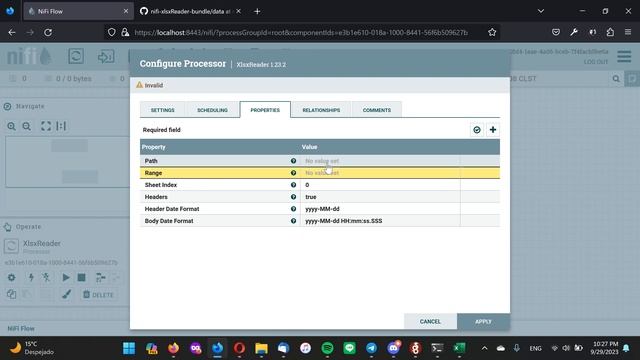Open the browser extensions puzzle icon
640x360 pixels.
610,32
